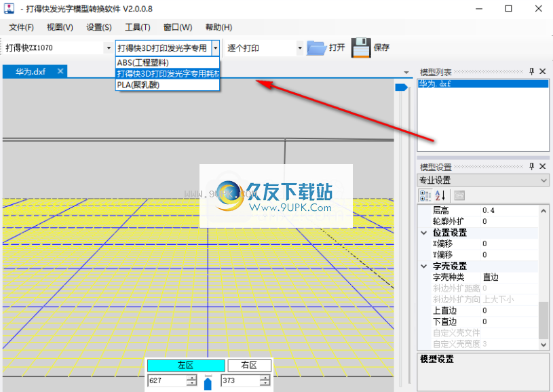Edit the X偏移 value
This screenshot has width=553, height=392.
(510, 243)
